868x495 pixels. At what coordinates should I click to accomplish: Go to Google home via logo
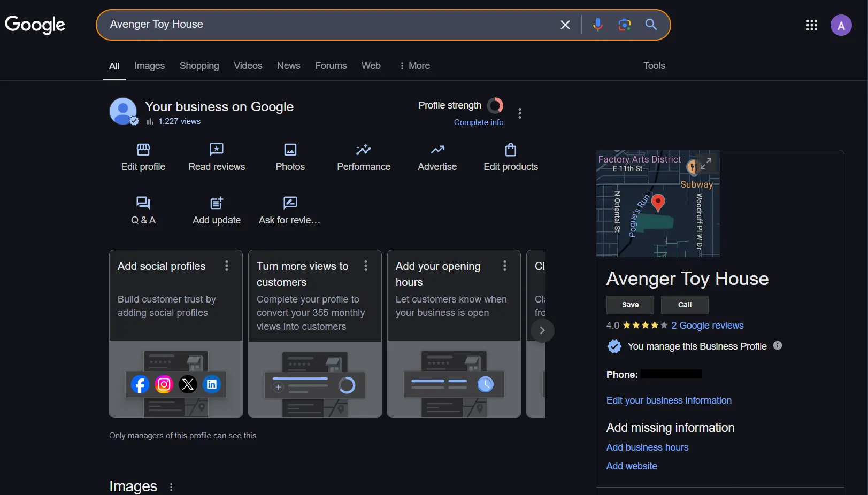[x=35, y=25]
